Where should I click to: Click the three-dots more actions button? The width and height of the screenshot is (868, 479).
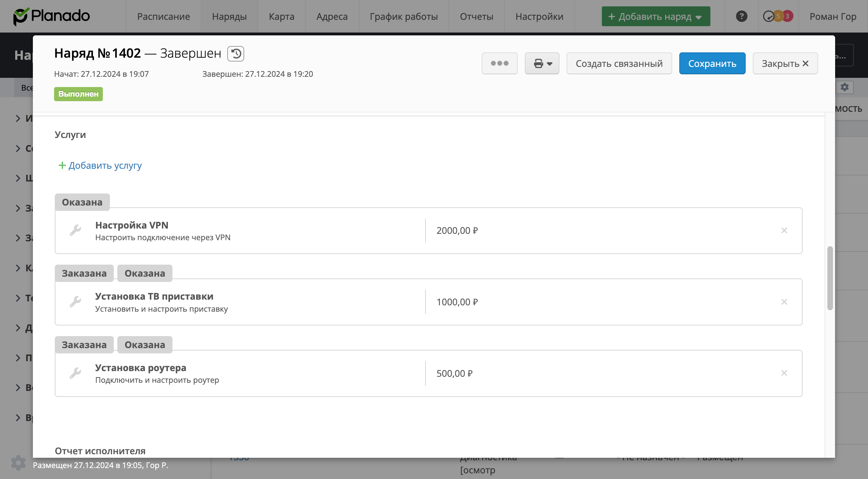[x=499, y=63]
